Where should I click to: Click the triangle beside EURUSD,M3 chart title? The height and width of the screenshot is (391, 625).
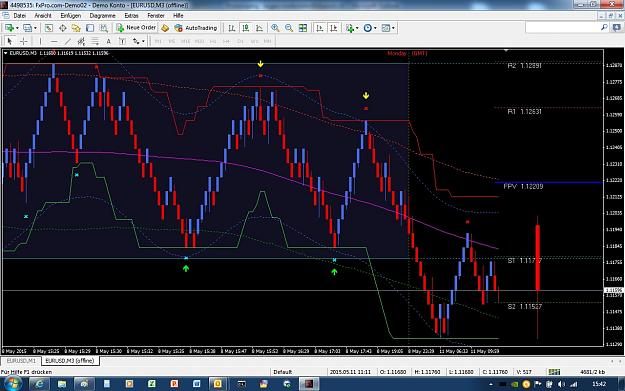tap(6, 53)
